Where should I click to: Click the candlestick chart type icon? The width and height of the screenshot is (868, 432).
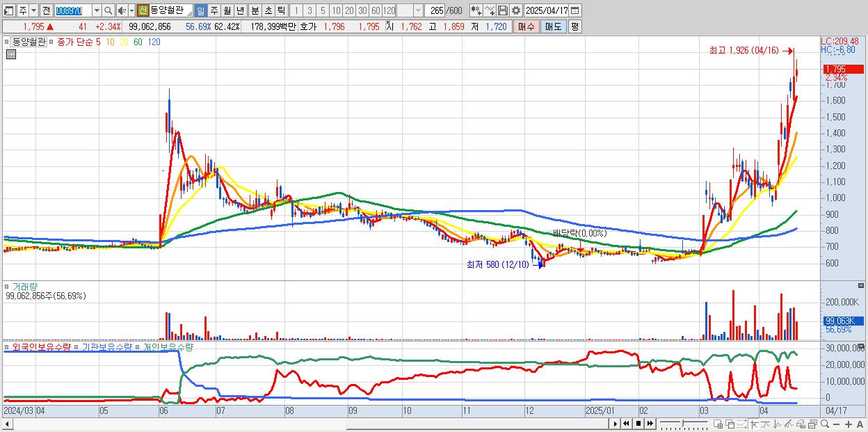(x=476, y=10)
